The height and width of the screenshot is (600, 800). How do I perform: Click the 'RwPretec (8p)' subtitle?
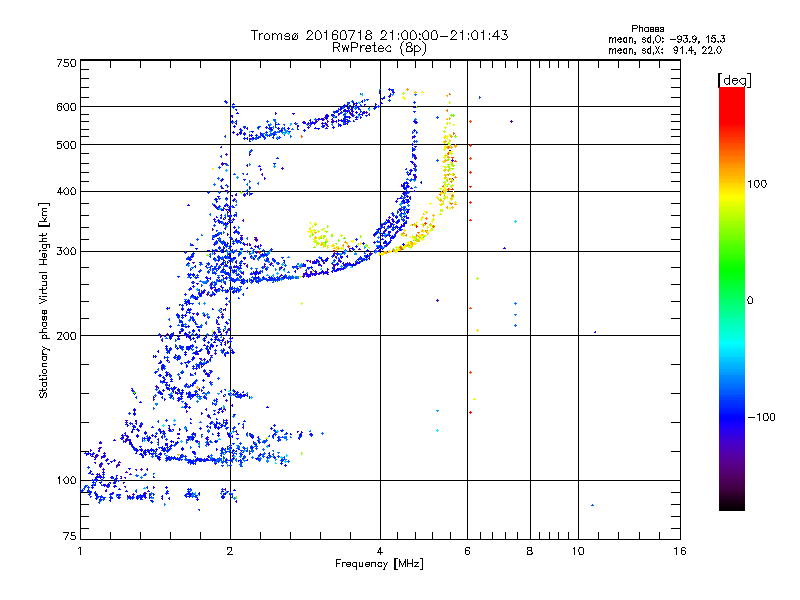379,48
